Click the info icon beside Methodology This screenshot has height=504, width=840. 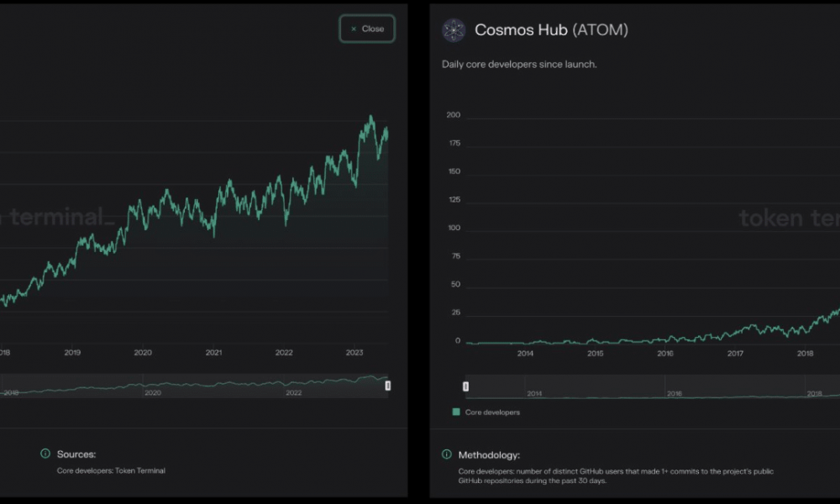pos(447,454)
